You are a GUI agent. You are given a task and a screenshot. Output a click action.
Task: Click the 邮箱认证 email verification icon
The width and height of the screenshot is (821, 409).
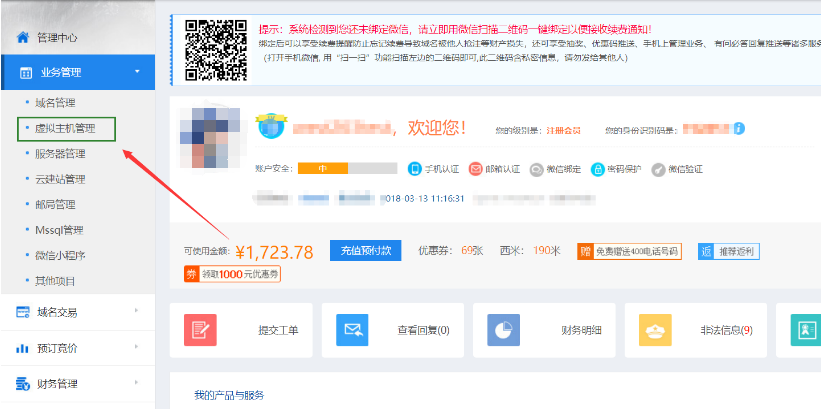[x=476, y=169]
